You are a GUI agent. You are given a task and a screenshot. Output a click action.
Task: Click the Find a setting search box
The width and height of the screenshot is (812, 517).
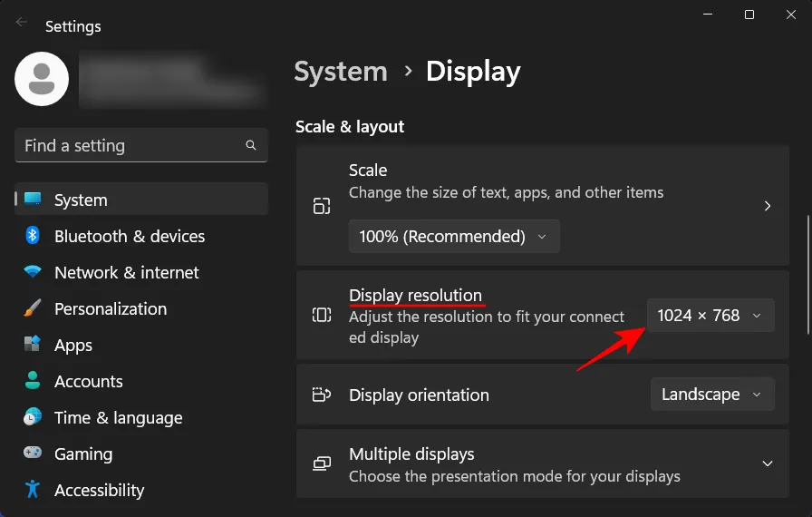coord(131,145)
